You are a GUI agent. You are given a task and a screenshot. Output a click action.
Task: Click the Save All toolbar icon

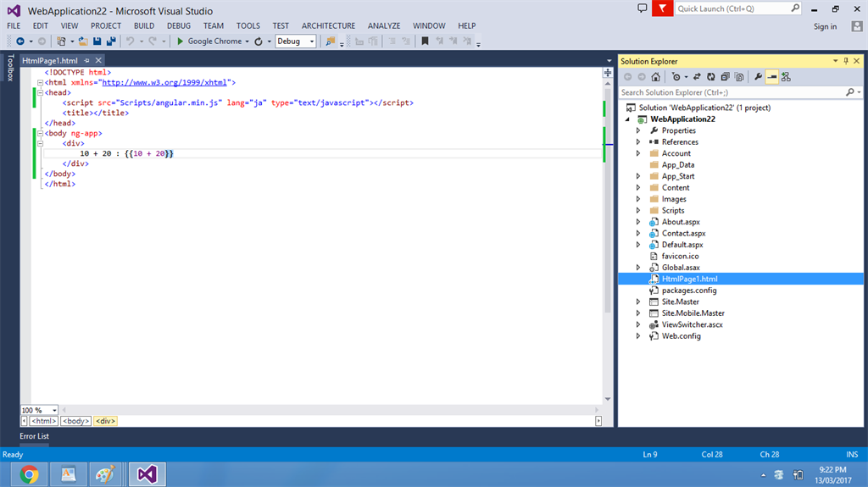[111, 41]
